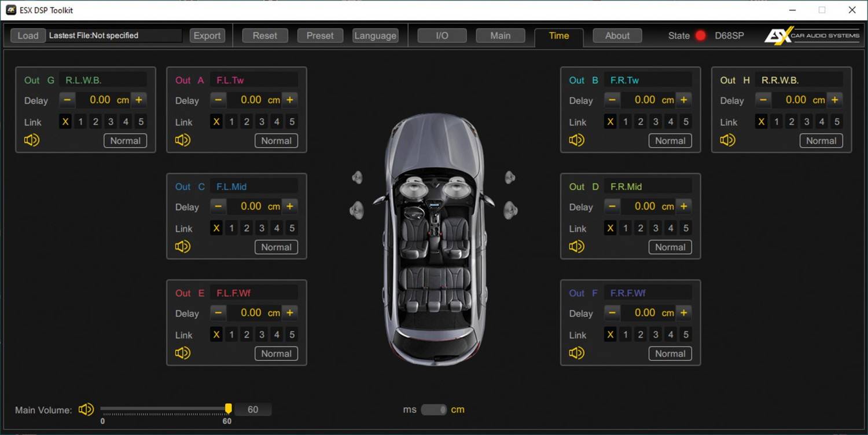Click the Main Volume slider track
The height and width of the screenshot is (435, 868).
click(164, 409)
